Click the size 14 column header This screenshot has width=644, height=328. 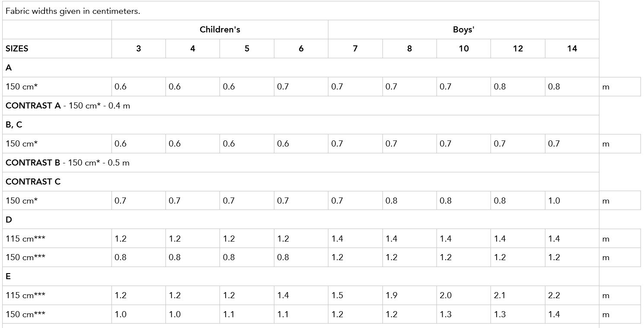point(572,49)
